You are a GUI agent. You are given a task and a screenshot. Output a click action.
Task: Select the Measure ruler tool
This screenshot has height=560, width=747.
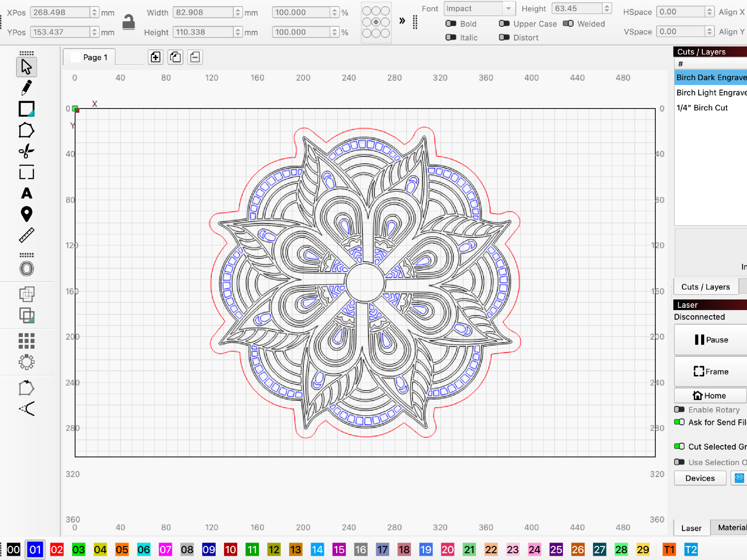26,235
